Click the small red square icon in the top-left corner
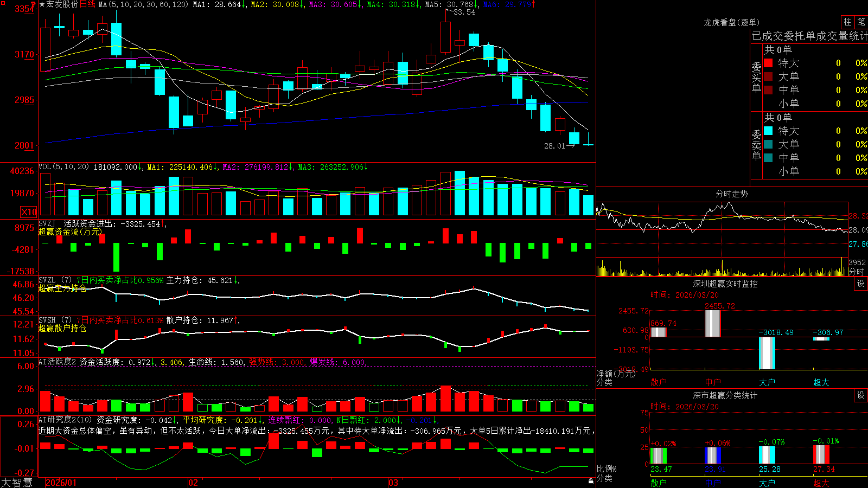Screen dimensions: 868x488 tap(2, 2)
